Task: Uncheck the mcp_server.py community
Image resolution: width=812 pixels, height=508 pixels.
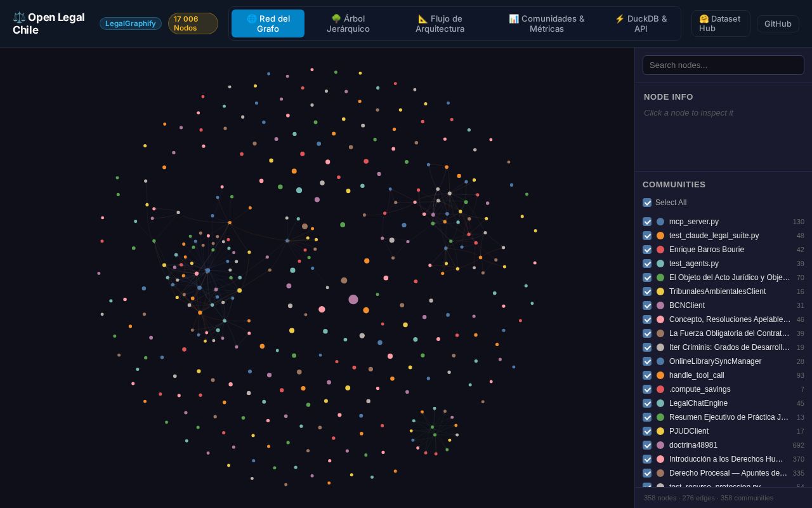Action: (x=647, y=222)
